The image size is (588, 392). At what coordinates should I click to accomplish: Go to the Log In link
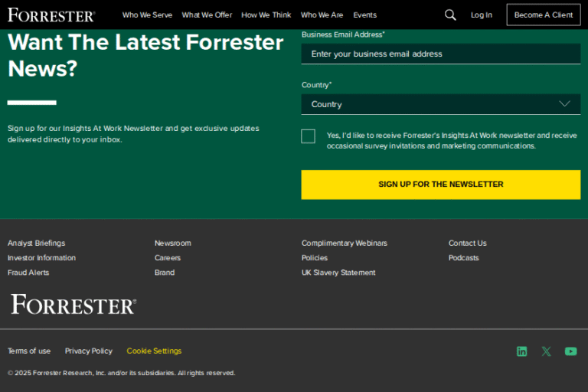pyautogui.click(x=482, y=15)
